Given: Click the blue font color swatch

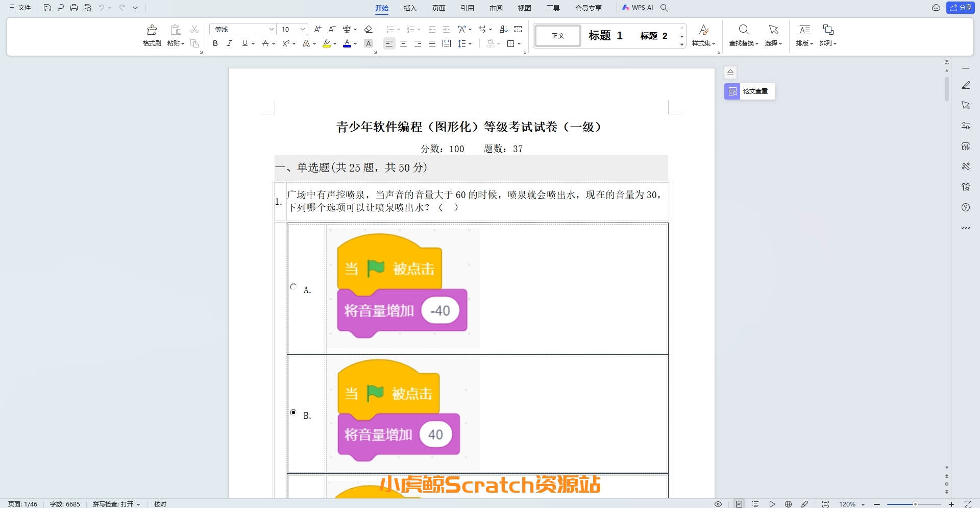Looking at the screenshot, I should tap(347, 44).
